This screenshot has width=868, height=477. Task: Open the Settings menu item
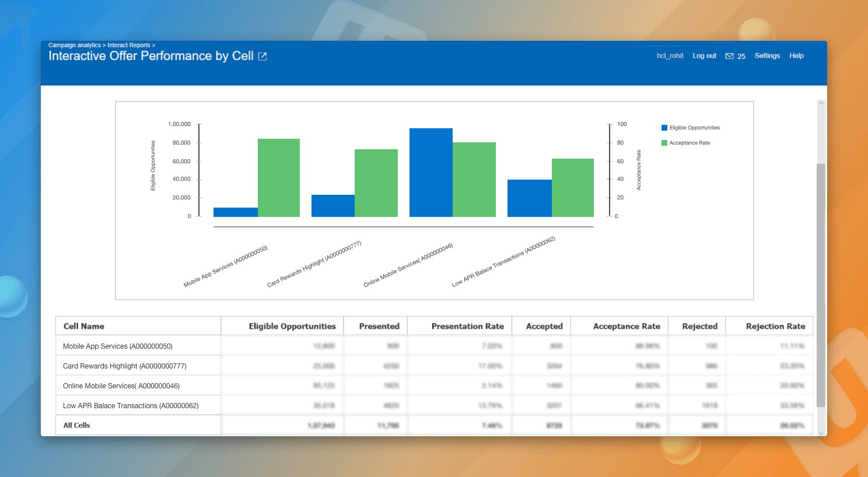[766, 55]
